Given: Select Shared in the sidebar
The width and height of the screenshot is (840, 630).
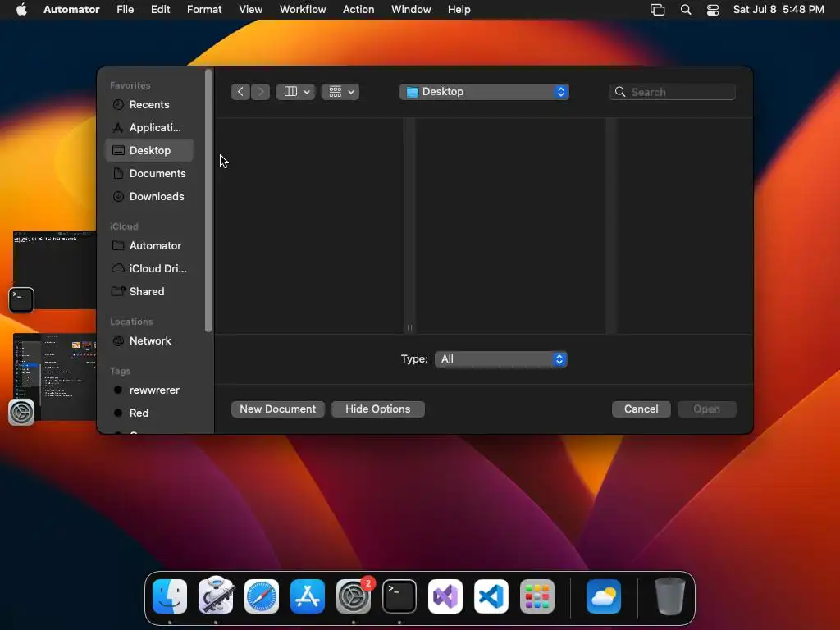Looking at the screenshot, I should point(149,292).
